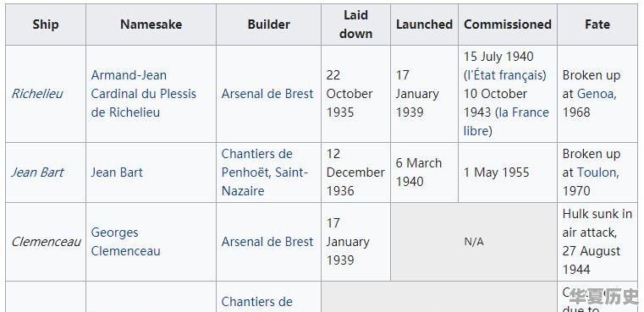The height and width of the screenshot is (312, 644).
Task: Click Armand-Jean Cardinal du Plessis de Richelieu link
Action: (144, 94)
